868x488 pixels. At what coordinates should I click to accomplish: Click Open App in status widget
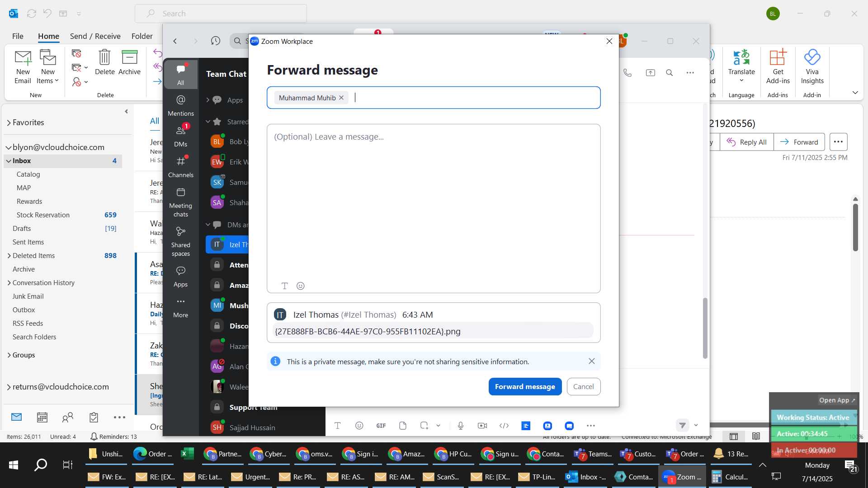tap(837, 400)
